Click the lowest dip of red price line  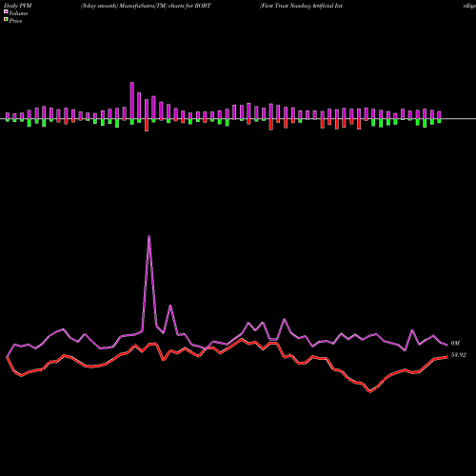point(369,391)
